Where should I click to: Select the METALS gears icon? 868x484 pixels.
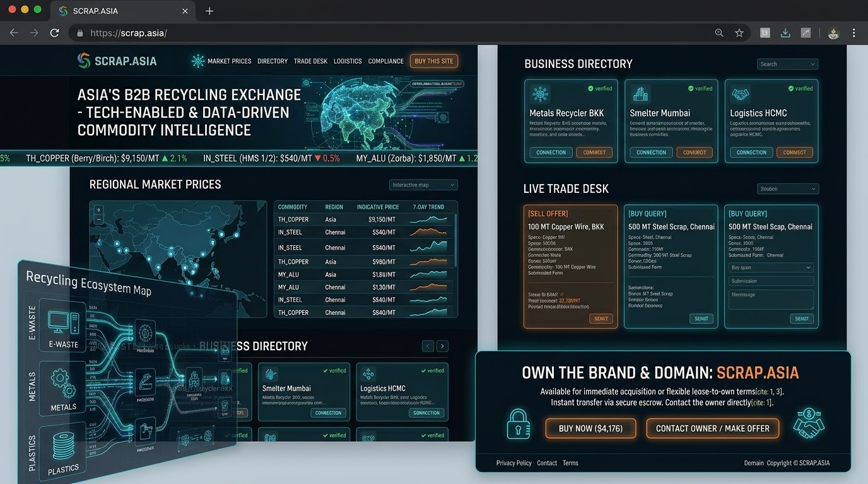click(x=63, y=383)
